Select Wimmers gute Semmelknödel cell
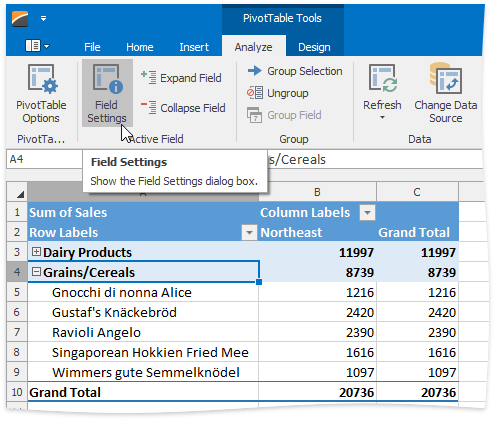496x421 pixels. point(143,372)
